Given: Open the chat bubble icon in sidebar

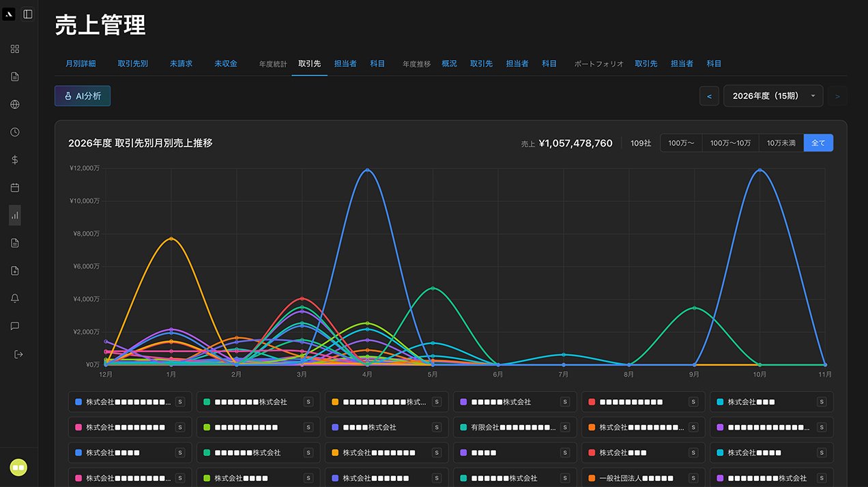Looking at the screenshot, I should pyautogui.click(x=15, y=326).
